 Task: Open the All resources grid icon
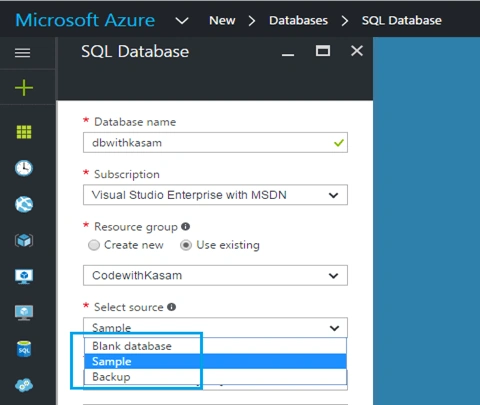tap(24, 132)
